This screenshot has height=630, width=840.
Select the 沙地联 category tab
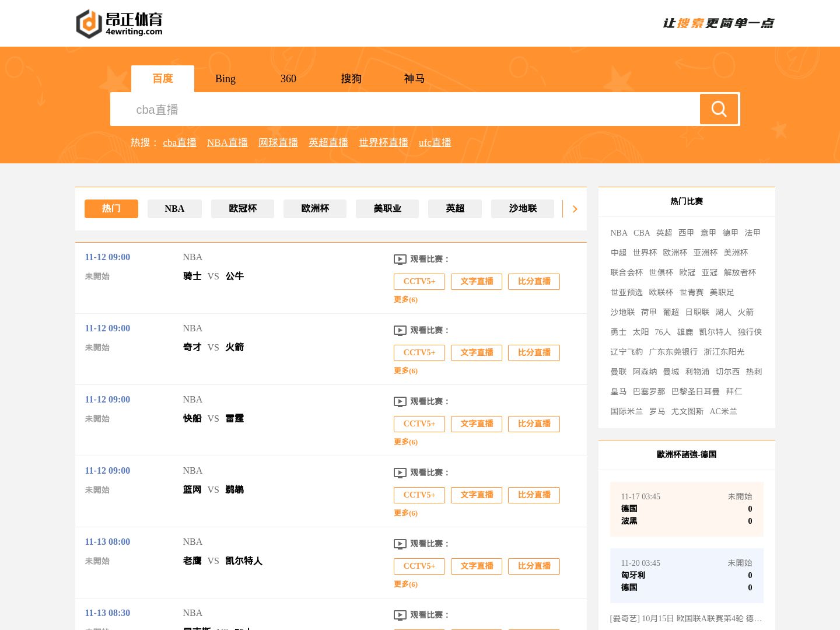[x=523, y=209]
